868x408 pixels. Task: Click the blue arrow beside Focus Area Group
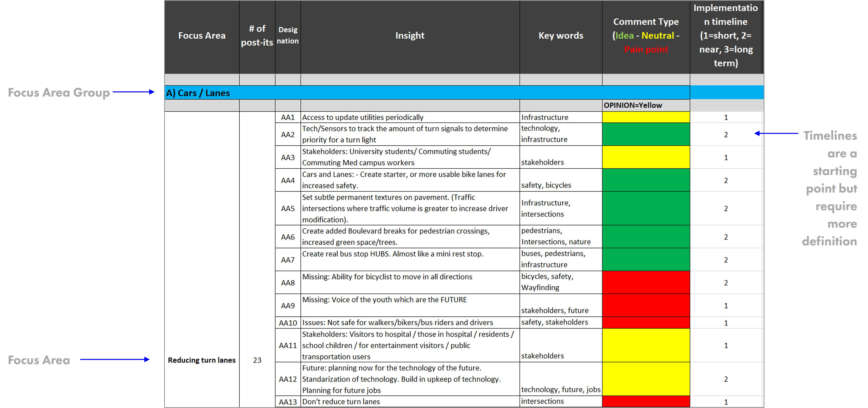(133, 92)
